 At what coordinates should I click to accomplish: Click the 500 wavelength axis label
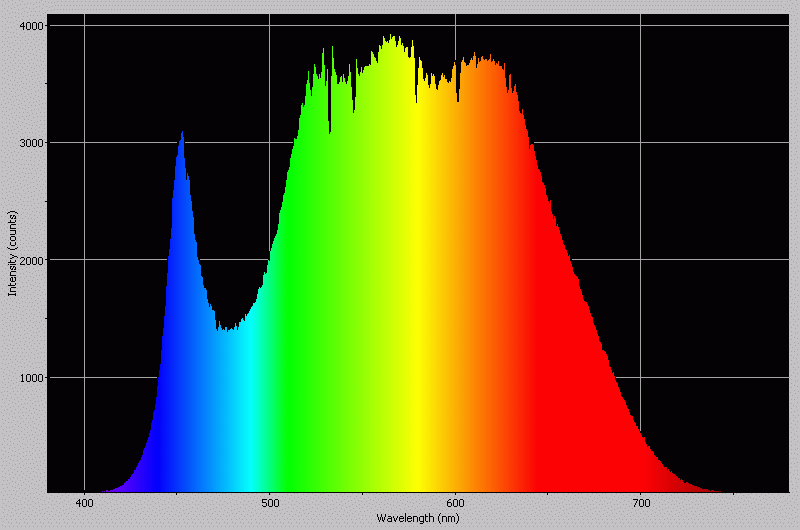(x=270, y=503)
